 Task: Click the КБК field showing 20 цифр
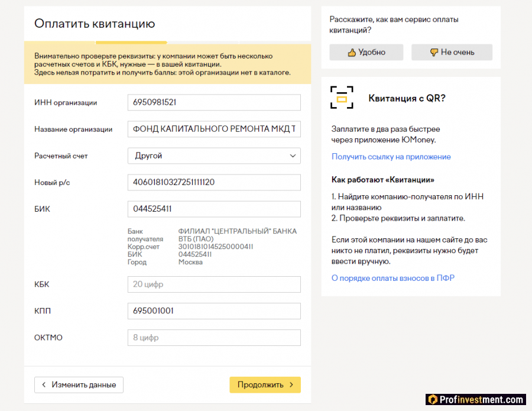point(214,284)
